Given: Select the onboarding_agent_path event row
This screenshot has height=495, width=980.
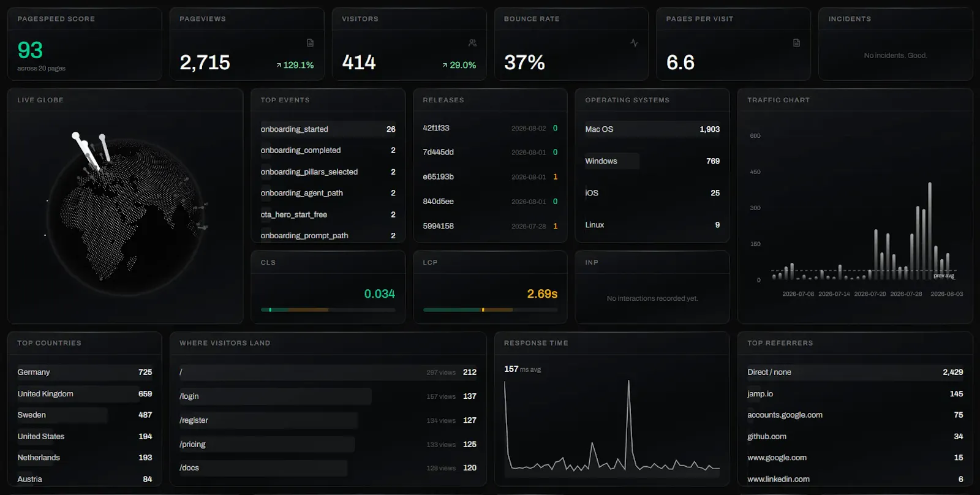Looking at the screenshot, I should pyautogui.click(x=328, y=193).
